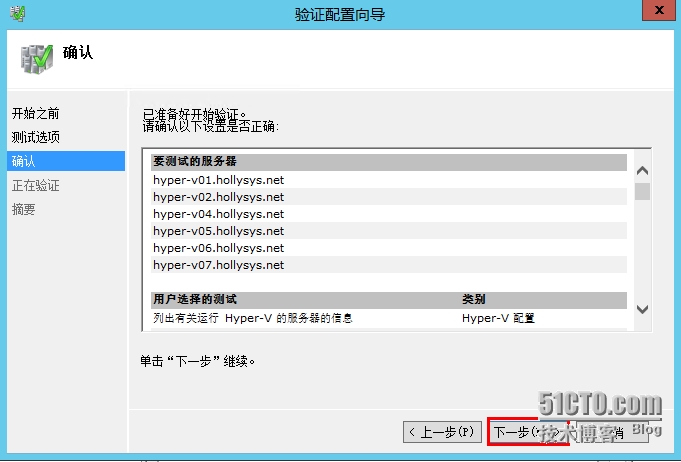
Task: Select server hyper-v01.hollysys.net in the list
Action: point(218,180)
